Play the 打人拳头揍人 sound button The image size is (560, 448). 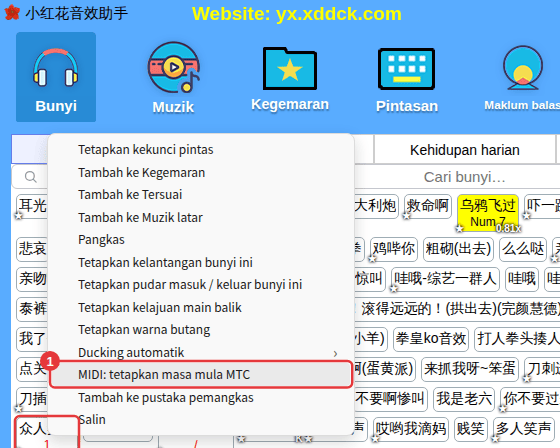tap(517, 338)
